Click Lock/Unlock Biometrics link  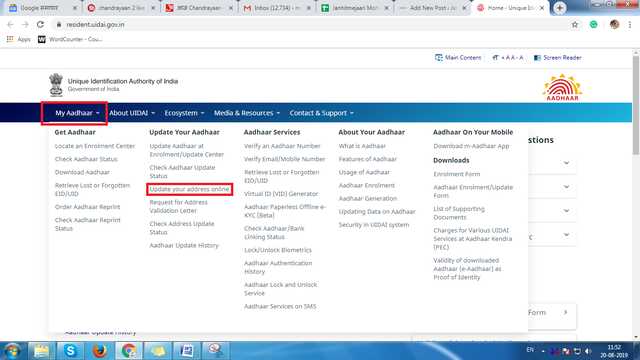pyautogui.click(x=278, y=250)
